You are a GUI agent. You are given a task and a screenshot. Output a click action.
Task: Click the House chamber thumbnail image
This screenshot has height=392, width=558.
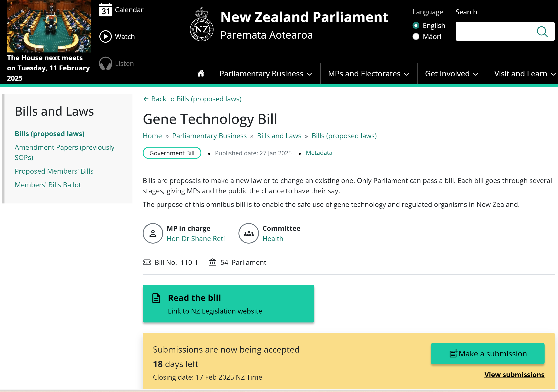(49, 26)
